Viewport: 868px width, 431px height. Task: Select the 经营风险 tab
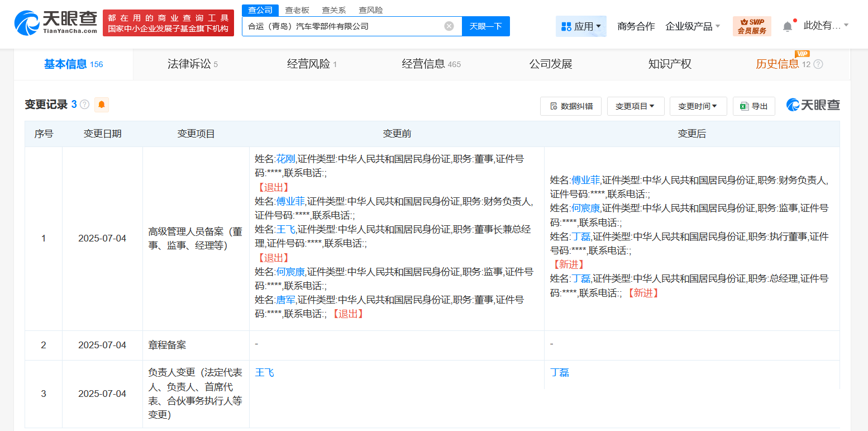pos(312,64)
